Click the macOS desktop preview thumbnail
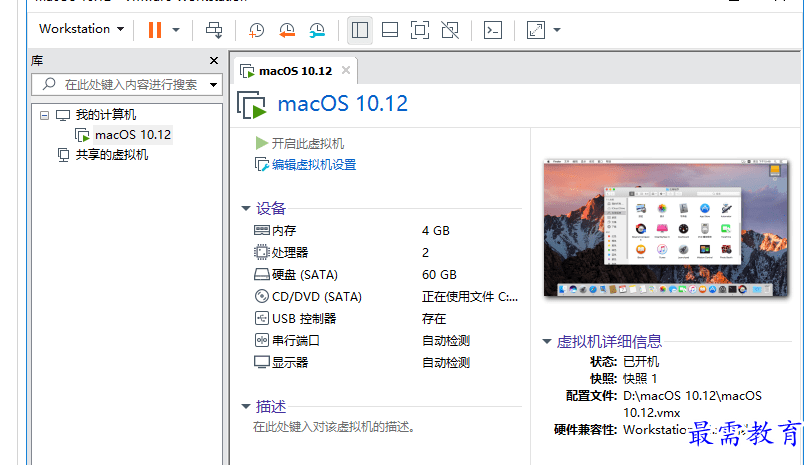Viewport: 810px width, 465px height. tap(666, 227)
